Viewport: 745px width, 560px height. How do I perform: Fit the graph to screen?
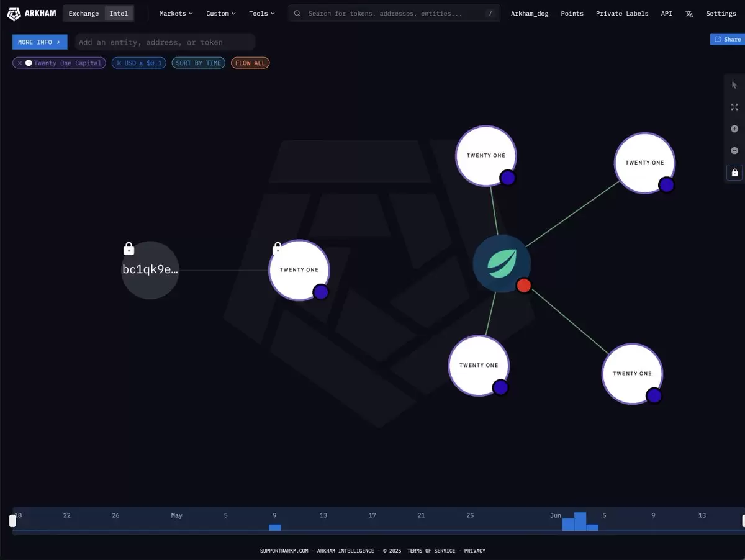click(734, 107)
